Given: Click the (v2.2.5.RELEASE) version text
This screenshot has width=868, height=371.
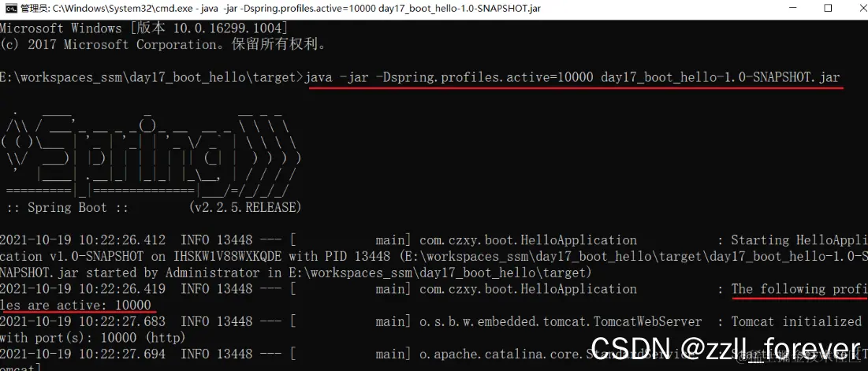Looking at the screenshot, I should [x=245, y=208].
